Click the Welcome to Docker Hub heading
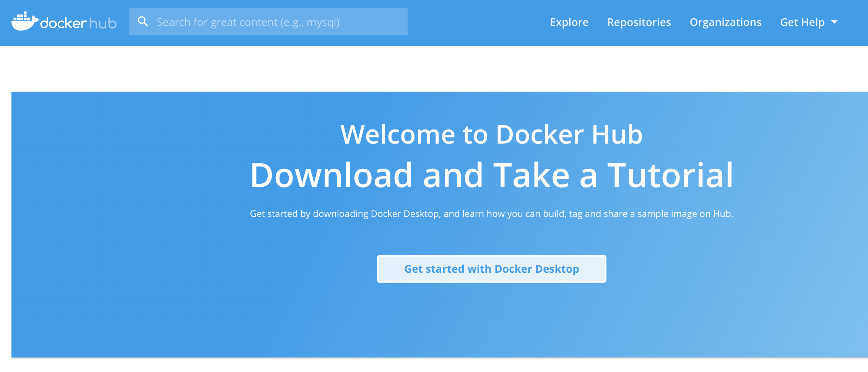868x372 pixels. 492,134
